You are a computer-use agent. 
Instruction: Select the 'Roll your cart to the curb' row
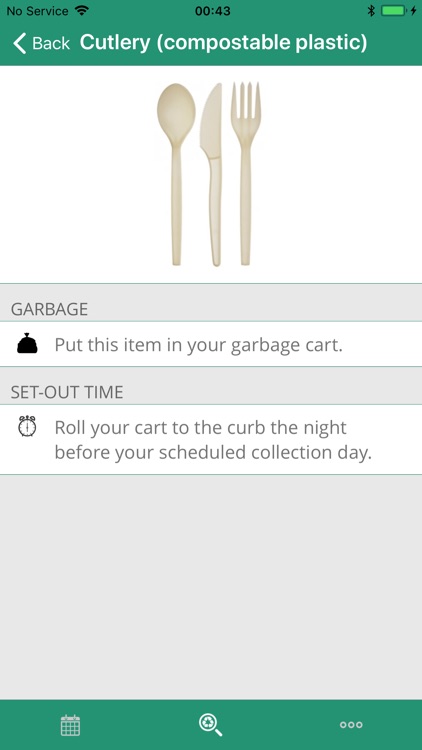pyautogui.click(x=211, y=440)
